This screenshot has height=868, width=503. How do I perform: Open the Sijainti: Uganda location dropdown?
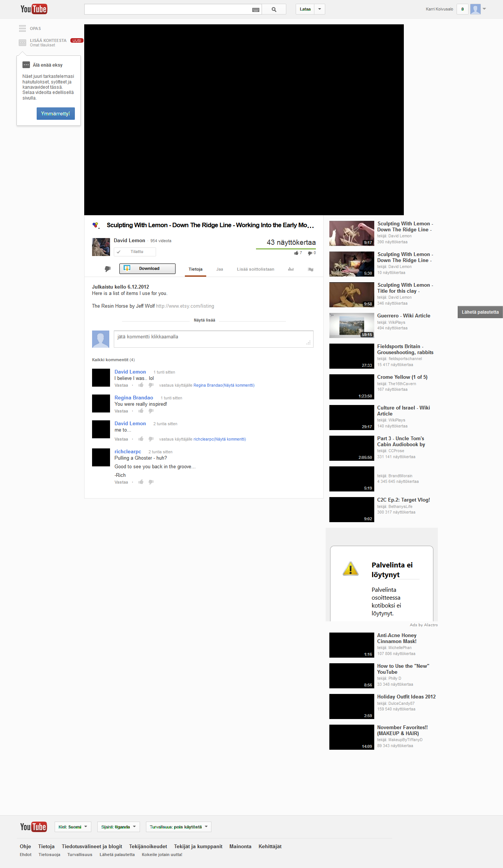click(x=119, y=827)
